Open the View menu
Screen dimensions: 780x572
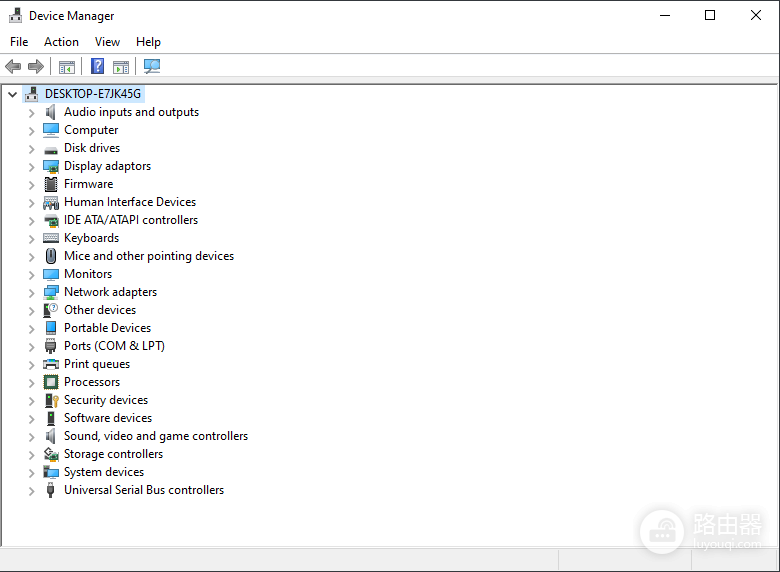(x=107, y=42)
